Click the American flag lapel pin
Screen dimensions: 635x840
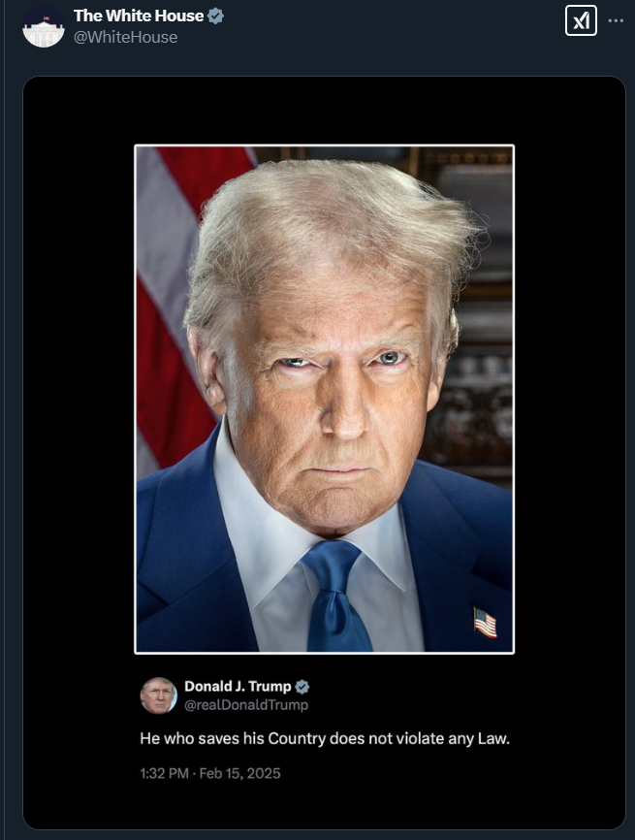(485, 623)
